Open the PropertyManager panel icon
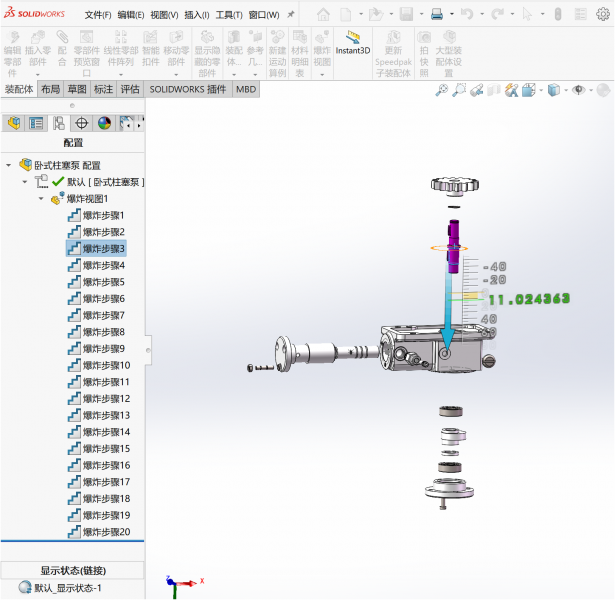This screenshot has width=615, height=600. point(36,123)
